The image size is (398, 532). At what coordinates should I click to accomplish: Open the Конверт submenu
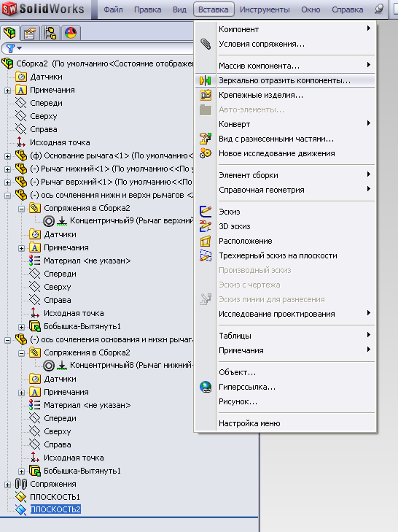click(285, 124)
